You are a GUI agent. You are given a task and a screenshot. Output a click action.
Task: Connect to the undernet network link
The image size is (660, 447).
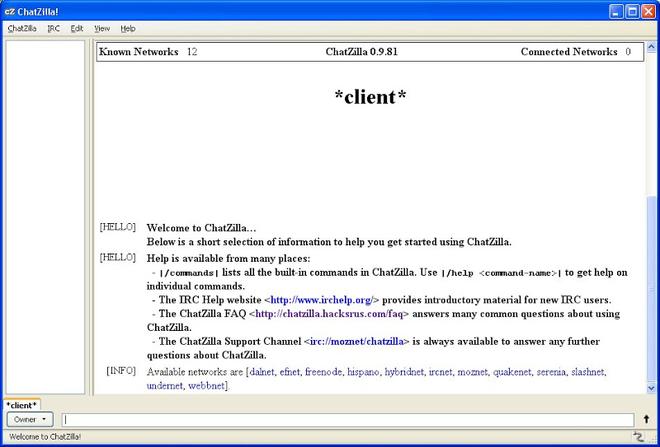[165, 386]
